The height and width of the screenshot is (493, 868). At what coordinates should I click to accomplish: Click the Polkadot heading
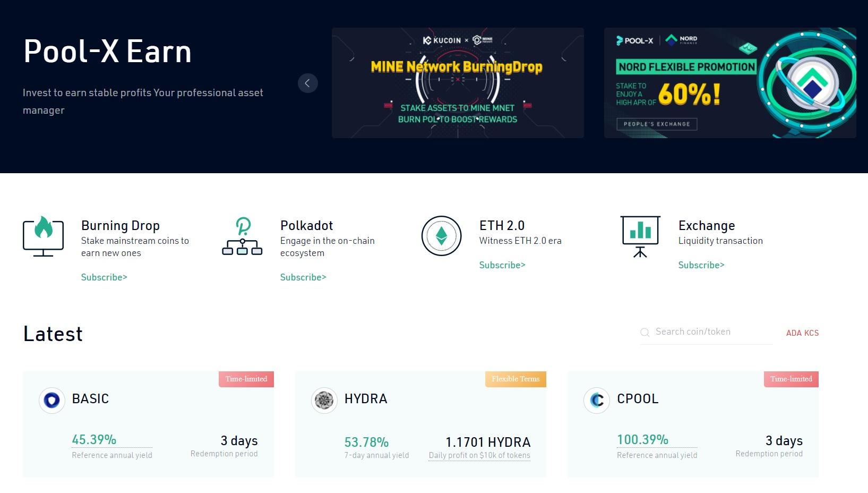pos(307,226)
